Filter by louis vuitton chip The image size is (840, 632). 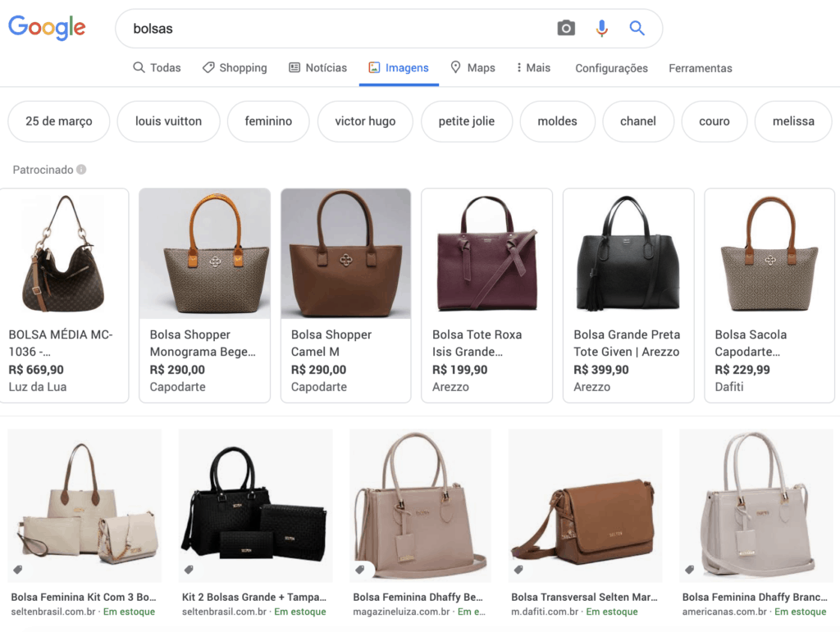point(168,121)
